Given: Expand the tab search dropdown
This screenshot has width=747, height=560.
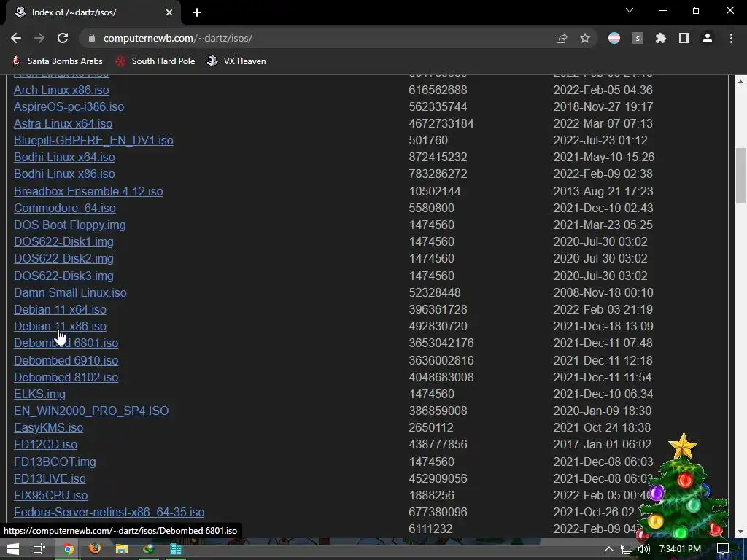Looking at the screenshot, I should 630,10.
